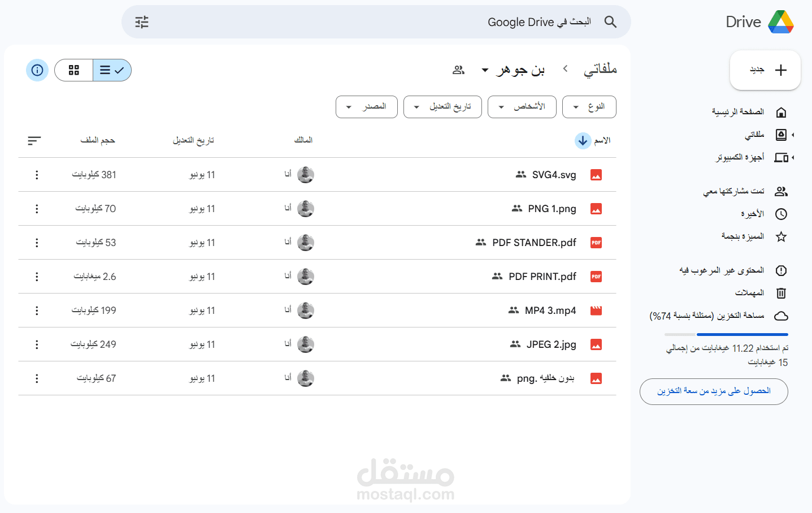Screen dimensions: 812x513
Task: Open the الأشخاص (People) filter dropdown
Action: [522, 107]
